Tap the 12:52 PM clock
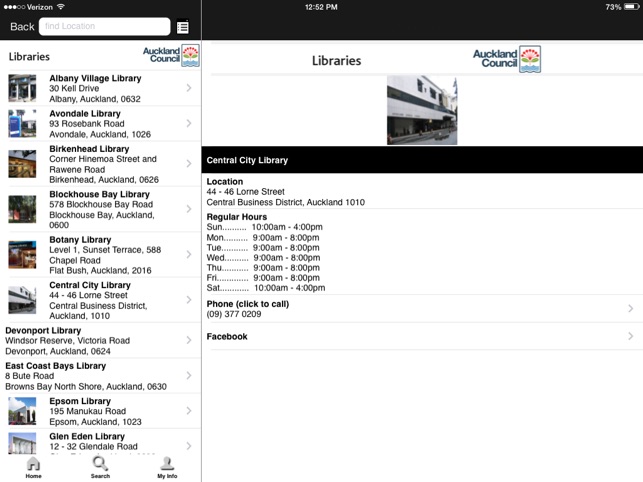 [321, 7]
